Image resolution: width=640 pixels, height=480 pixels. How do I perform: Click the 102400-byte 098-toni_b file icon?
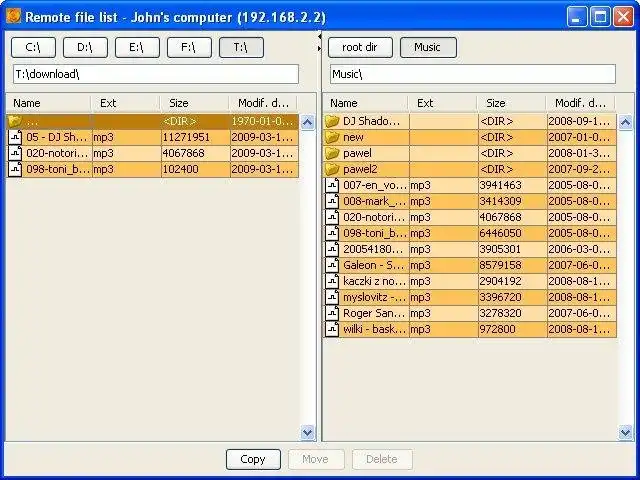coord(15,169)
